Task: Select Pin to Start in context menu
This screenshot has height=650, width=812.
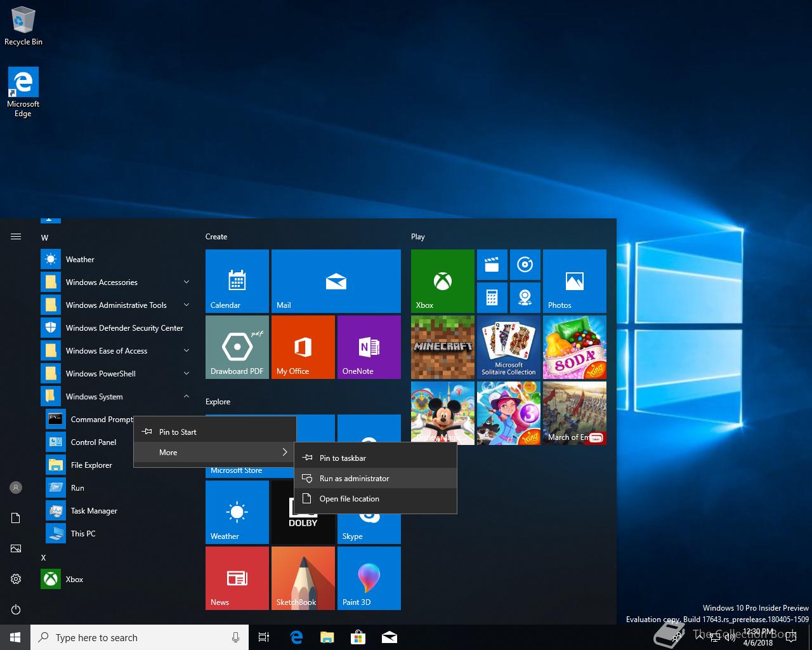Action: (215, 432)
